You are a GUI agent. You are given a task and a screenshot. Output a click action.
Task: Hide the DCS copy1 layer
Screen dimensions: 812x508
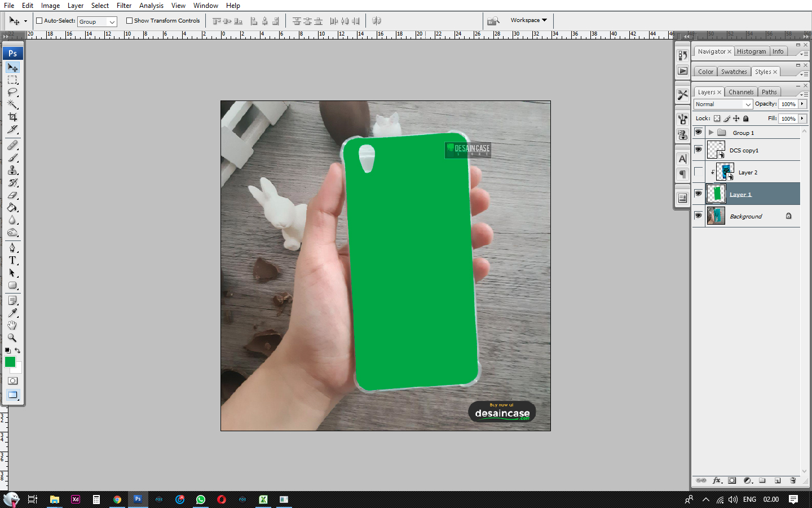point(698,150)
